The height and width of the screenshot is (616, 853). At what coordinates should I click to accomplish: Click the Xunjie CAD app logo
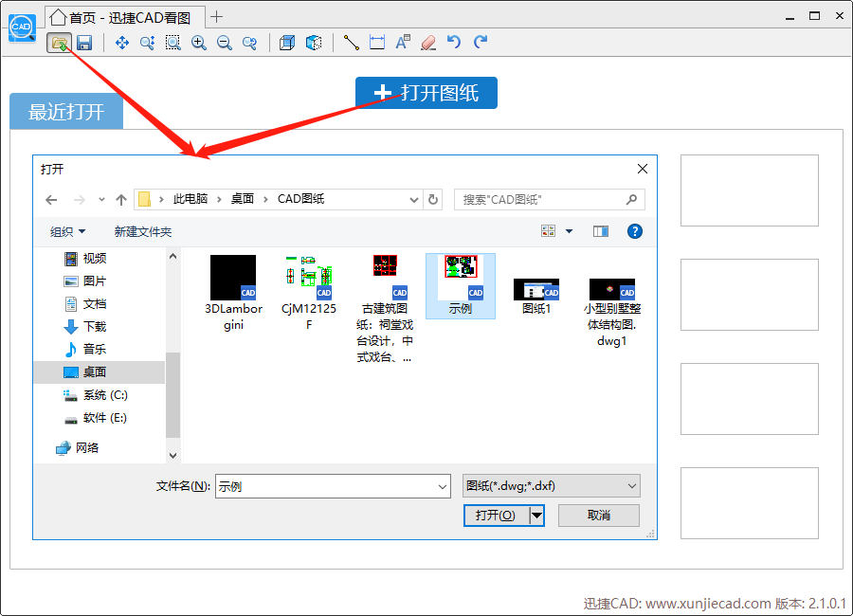coord(22,27)
